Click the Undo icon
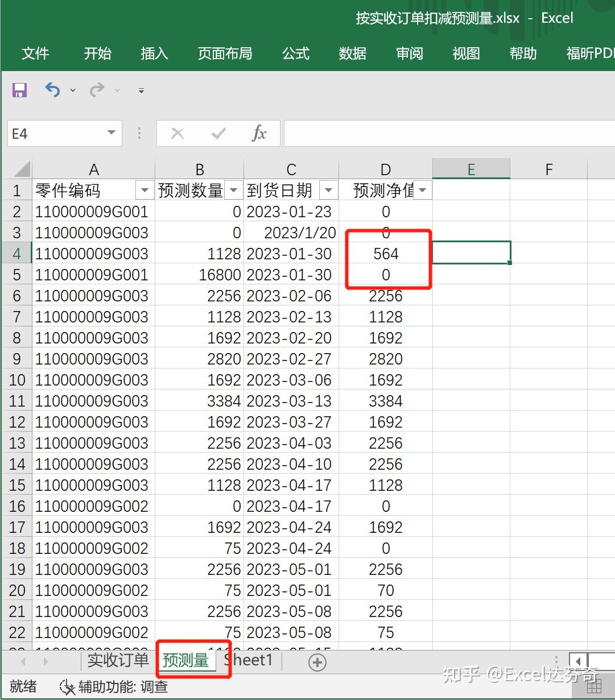The width and height of the screenshot is (615, 700). pyautogui.click(x=52, y=90)
